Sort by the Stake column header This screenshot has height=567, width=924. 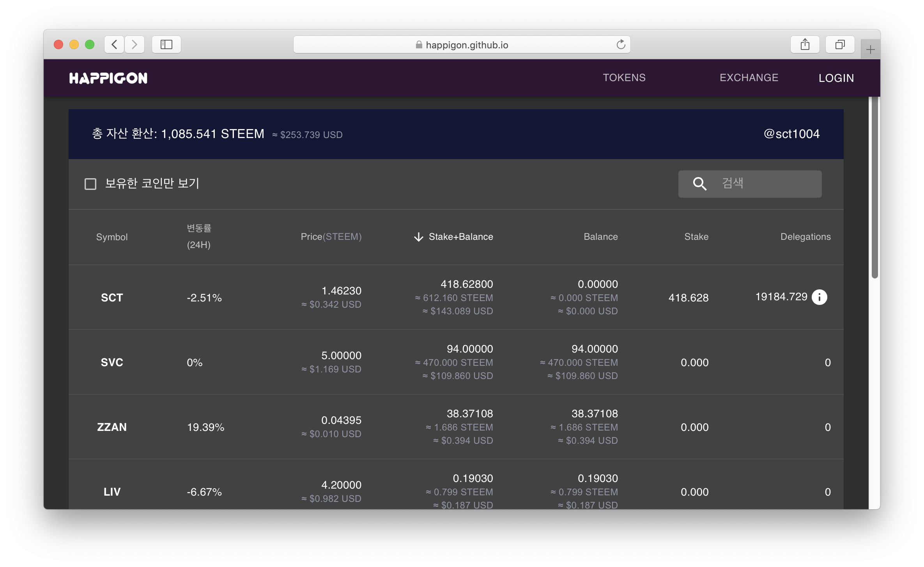point(696,237)
